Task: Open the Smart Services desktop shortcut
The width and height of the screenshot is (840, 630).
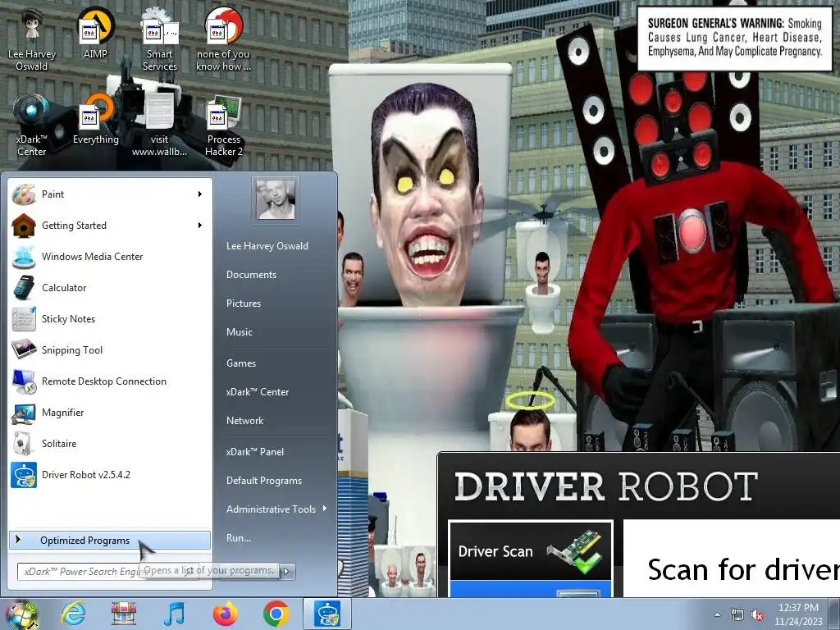Action: [160, 40]
